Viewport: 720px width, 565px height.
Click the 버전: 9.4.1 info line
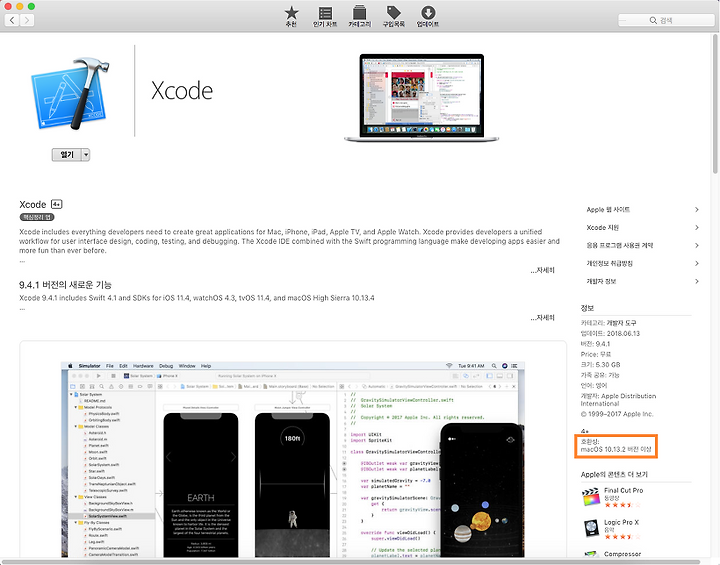click(x=595, y=344)
